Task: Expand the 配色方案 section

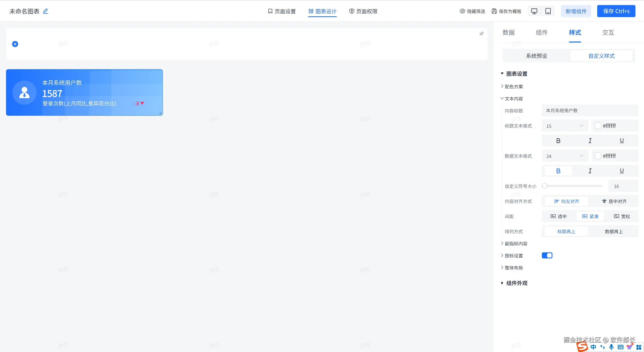Action: click(x=513, y=87)
